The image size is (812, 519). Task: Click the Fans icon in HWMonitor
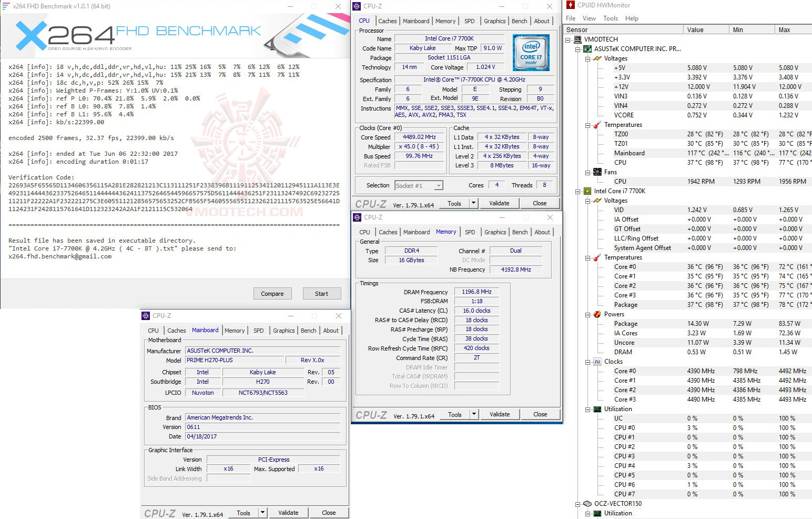[596, 172]
